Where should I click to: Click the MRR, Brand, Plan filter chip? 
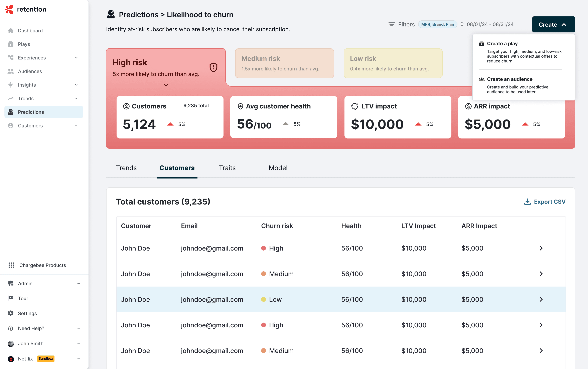click(437, 24)
